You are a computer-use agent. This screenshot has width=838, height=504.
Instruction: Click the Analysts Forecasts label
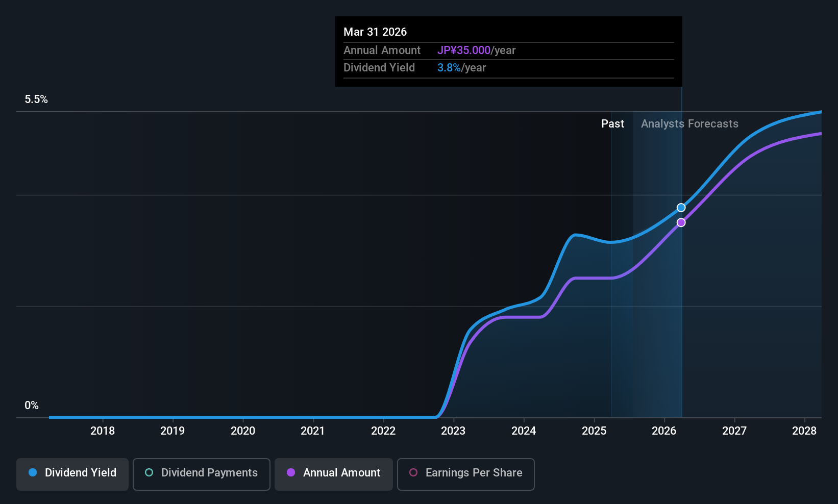point(689,123)
